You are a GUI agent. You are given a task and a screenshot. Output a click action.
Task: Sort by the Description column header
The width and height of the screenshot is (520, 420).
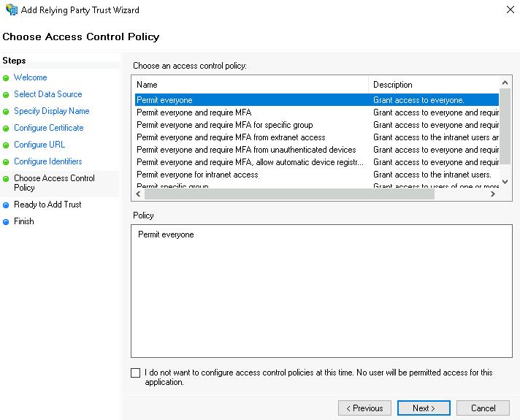(434, 85)
